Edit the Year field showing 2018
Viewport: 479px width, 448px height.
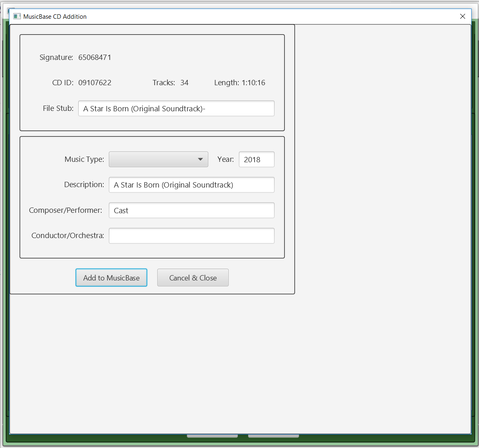click(x=257, y=159)
